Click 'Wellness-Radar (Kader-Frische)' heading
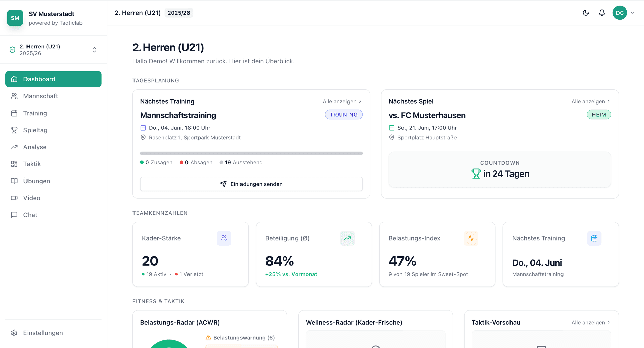Image resolution: width=644 pixels, height=348 pixels. point(354,322)
